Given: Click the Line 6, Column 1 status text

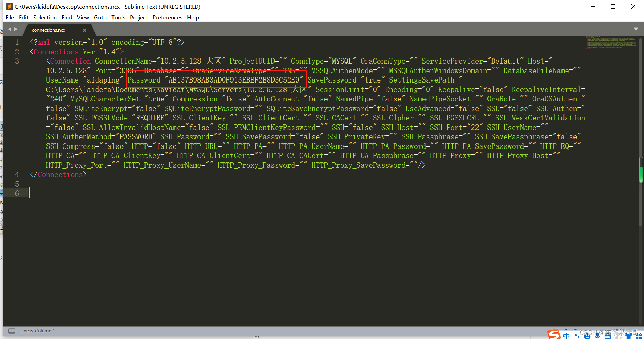Looking at the screenshot, I should tap(37, 331).
